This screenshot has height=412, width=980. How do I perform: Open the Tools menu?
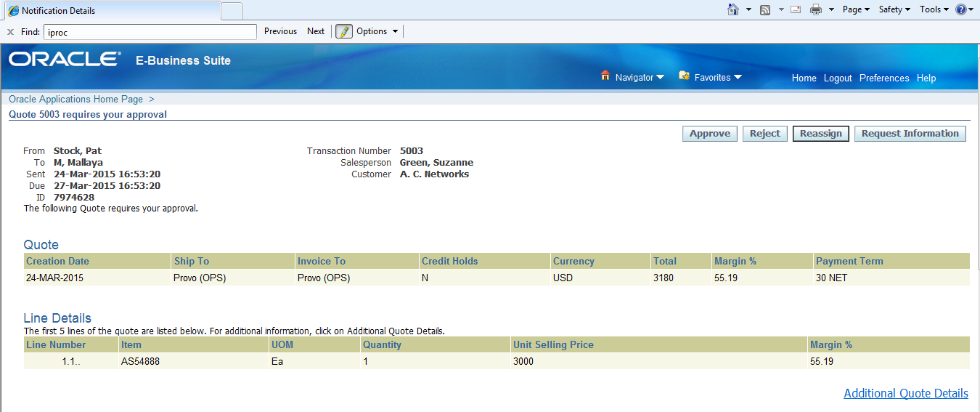pyautogui.click(x=934, y=9)
